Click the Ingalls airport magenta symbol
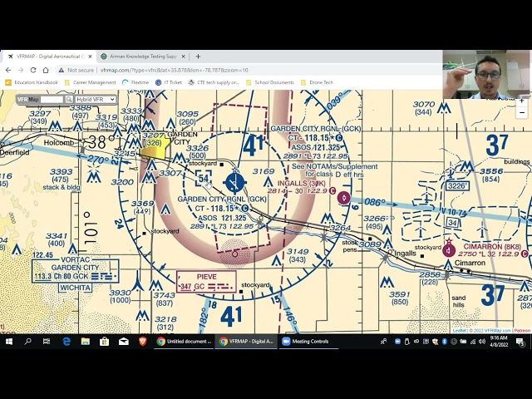The height and width of the screenshot is (399, 532). (x=343, y=198)
